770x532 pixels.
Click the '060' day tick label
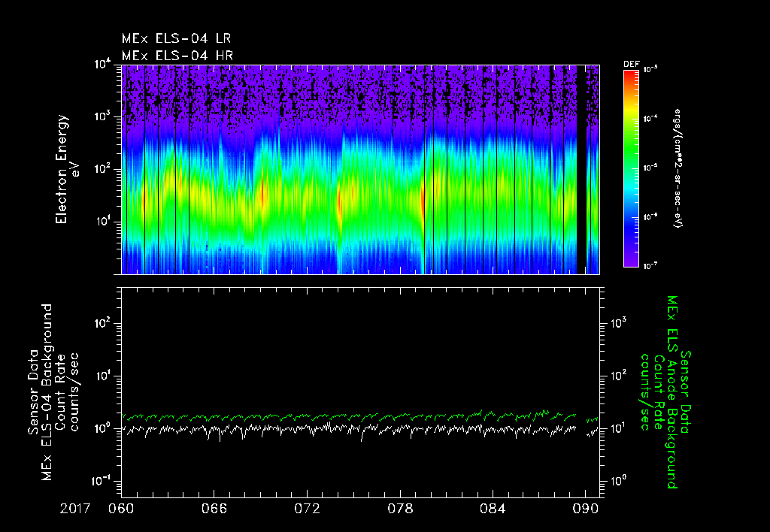point(121,509)
